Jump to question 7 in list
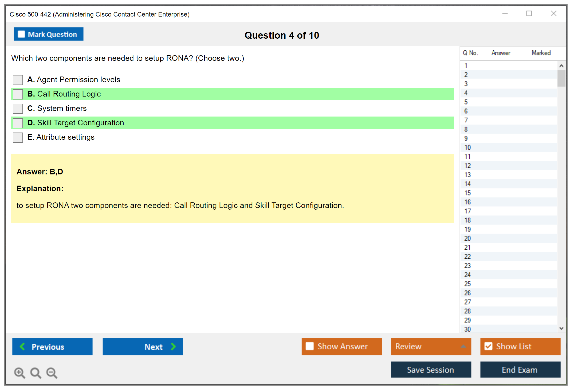The width and height of the screenshot is (574, 392). pyautogui.click(x=466, y=120)
